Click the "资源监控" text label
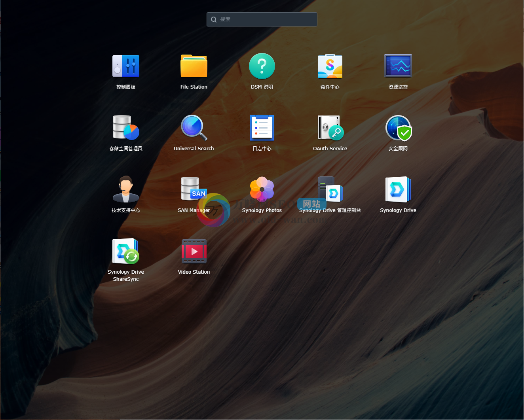524x420 pixels. pos(398,87)
